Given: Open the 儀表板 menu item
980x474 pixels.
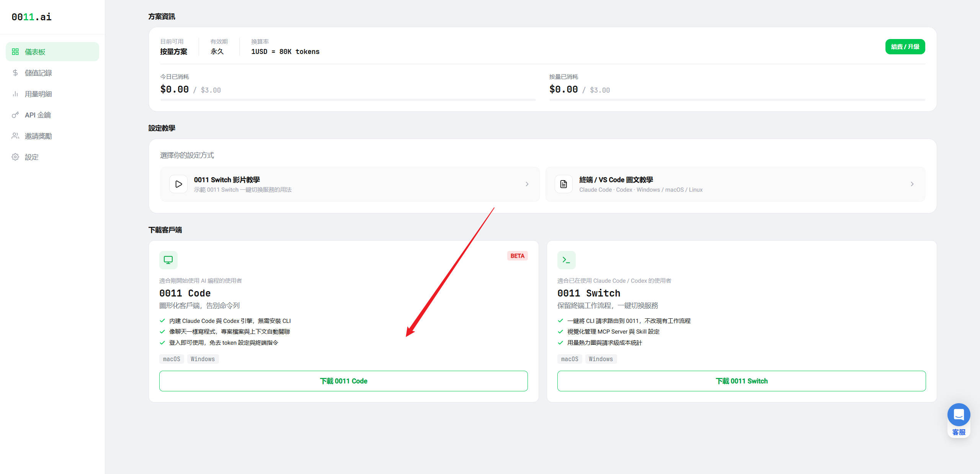Looking at the screenshot, I should click(x=52, y=52).
